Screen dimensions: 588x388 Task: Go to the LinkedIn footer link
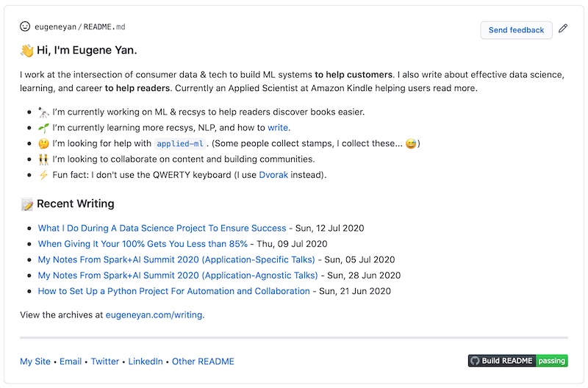[x=146, y=362]
